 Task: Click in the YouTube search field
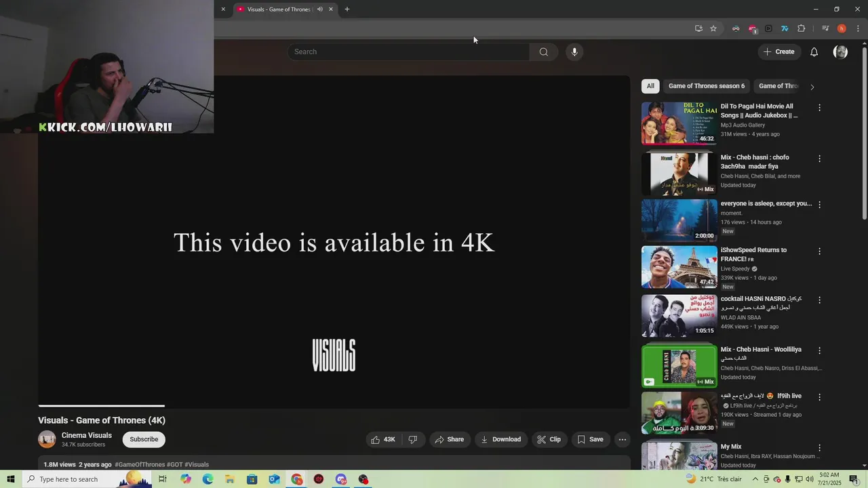pyautogui.click(x=408, y=52)
